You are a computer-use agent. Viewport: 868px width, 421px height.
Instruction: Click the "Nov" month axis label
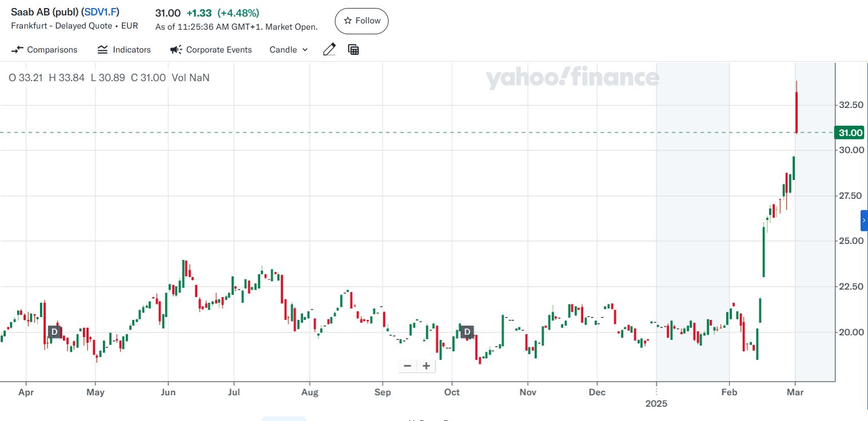(x=528, y=392)
